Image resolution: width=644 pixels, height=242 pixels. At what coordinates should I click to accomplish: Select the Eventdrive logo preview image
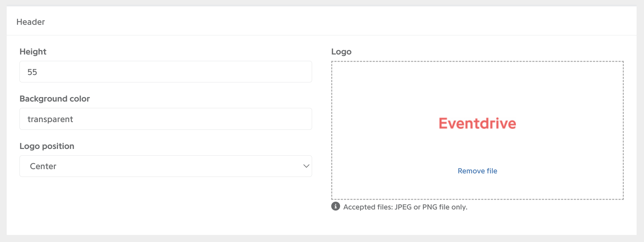(477, 123)
